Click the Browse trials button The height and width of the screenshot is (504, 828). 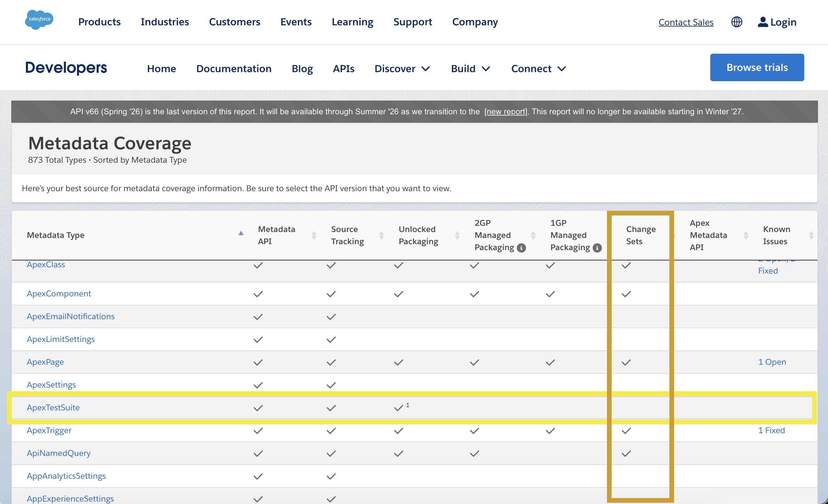coord(757,67)
